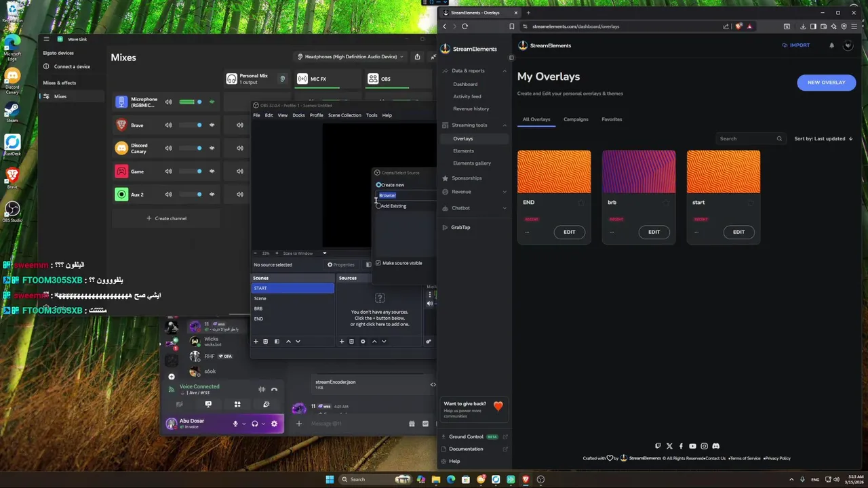Open the scene filters icon in OBS Scenes toolbar

point(276,342)
